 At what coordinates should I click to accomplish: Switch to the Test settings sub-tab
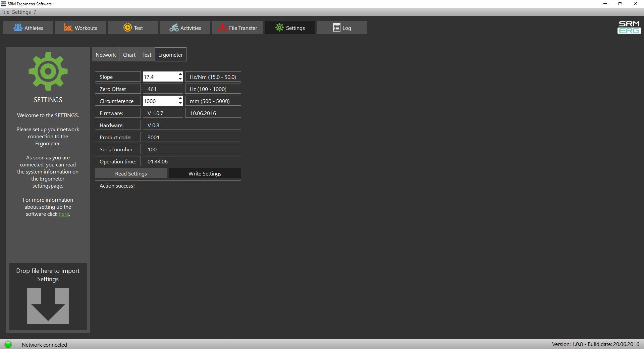147,55
